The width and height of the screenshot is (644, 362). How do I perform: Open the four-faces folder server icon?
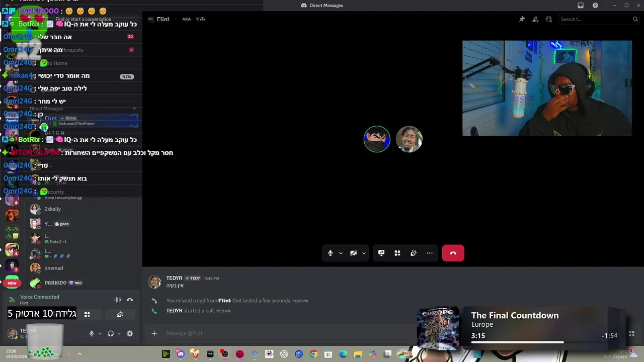point(12,232)
